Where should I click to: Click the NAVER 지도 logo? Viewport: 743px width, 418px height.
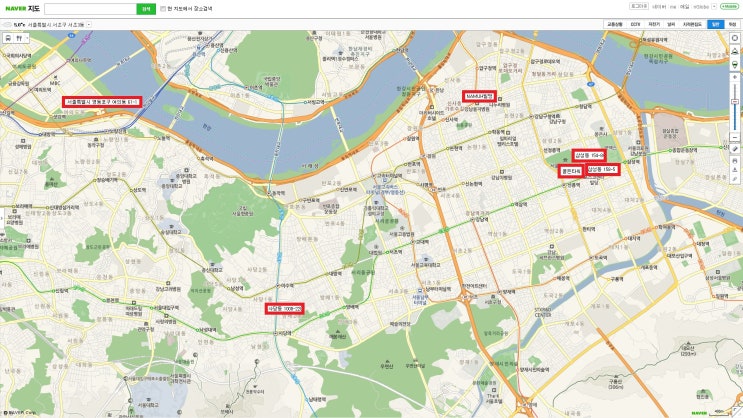(x=23, y=9)
